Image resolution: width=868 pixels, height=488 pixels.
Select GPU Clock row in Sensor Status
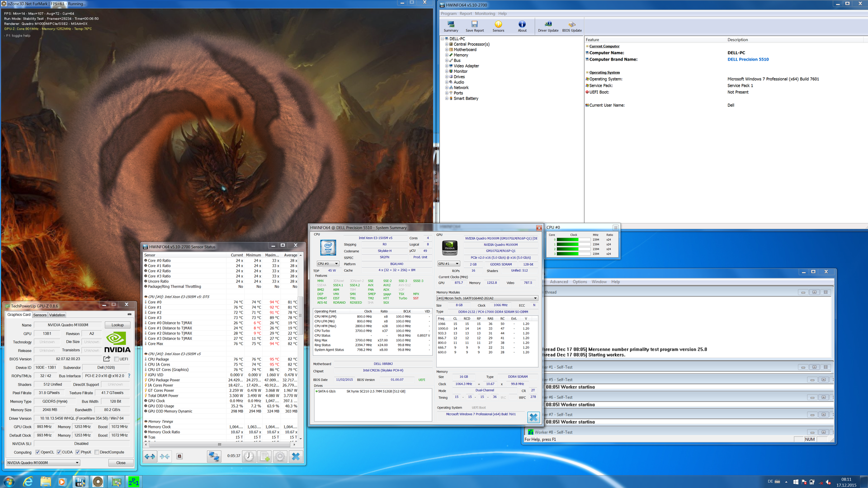click(222, 401)
